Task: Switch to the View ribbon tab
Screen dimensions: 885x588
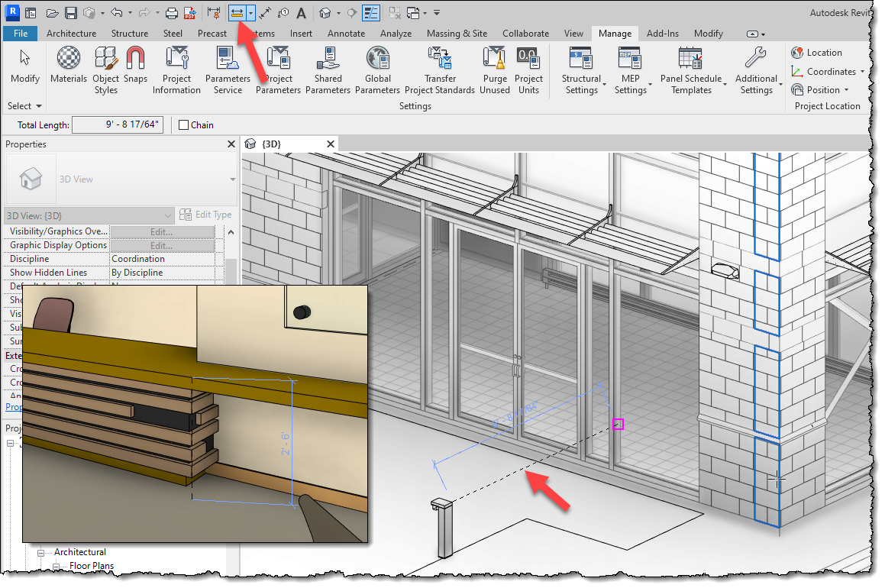Action: point(573,34)
